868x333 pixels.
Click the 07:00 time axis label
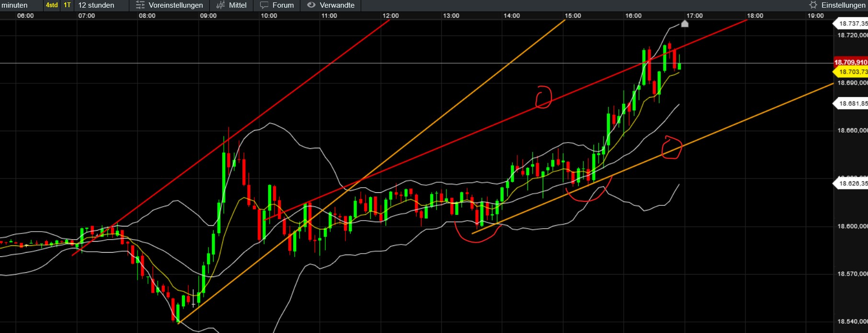pos(87,16)
